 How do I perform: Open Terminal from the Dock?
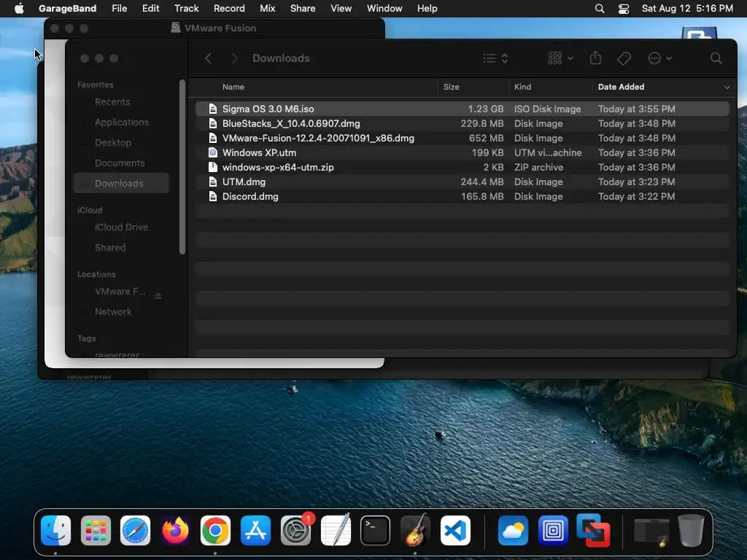pyautogui.click(x=376, y=531)
